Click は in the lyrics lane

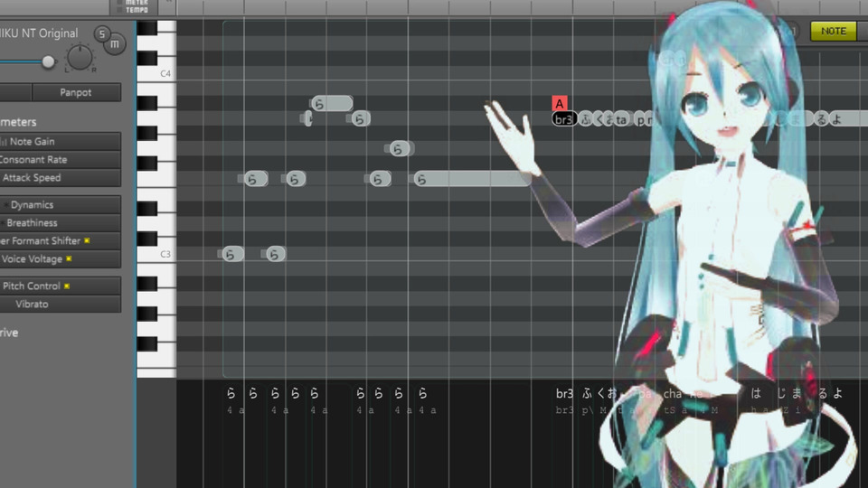756,393
